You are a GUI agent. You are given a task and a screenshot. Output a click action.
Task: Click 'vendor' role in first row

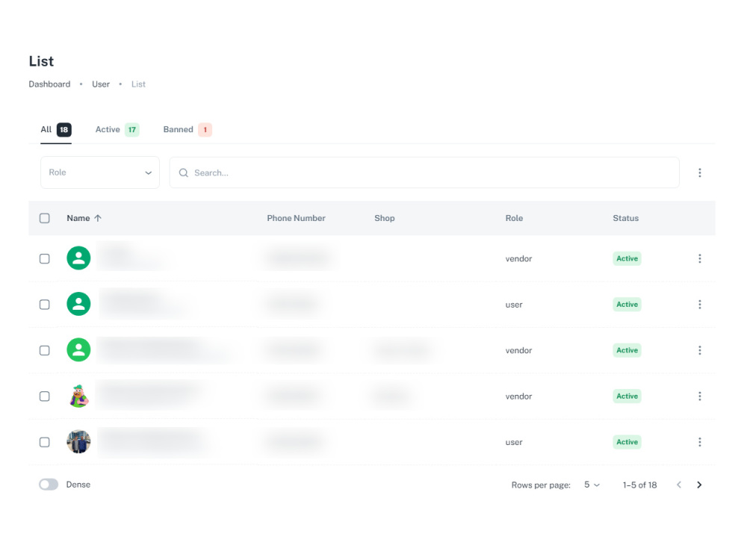pyautogui.click(x=518, y=258)
